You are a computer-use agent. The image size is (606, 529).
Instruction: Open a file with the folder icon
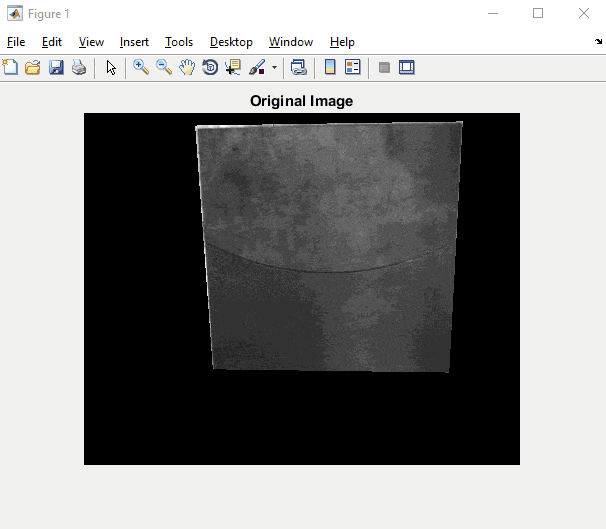[x=33, y=68]
